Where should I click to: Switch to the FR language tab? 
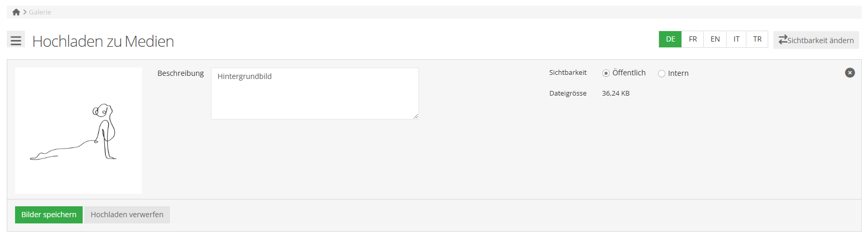click(693, 39)
